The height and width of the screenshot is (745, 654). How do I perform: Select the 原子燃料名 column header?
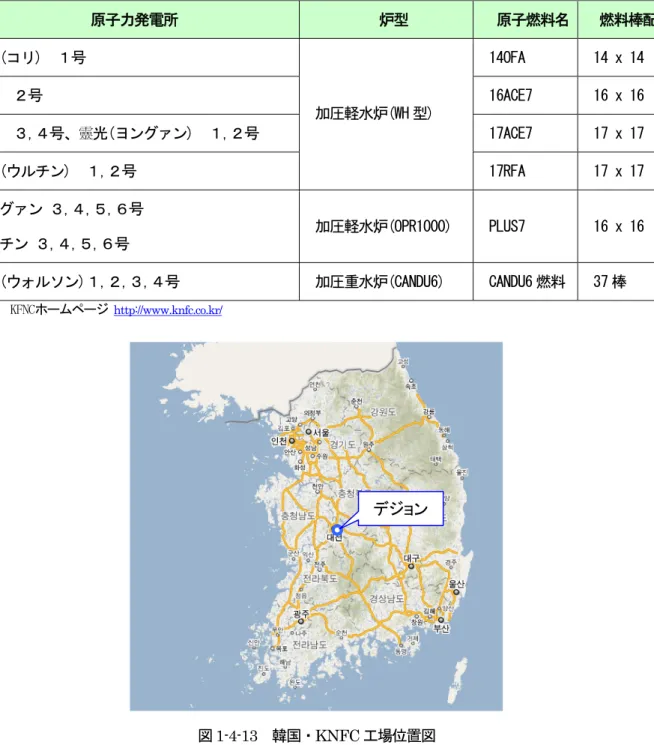(x=526, y=19)
